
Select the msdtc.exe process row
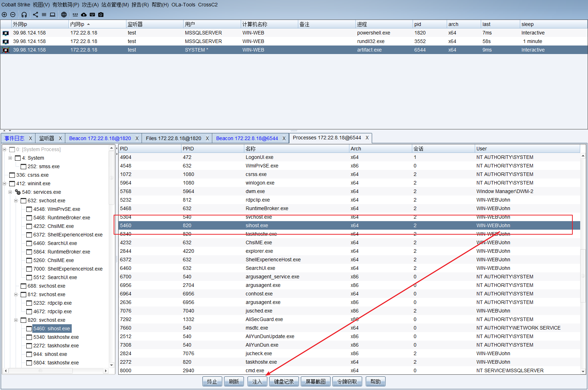(349, 328)
